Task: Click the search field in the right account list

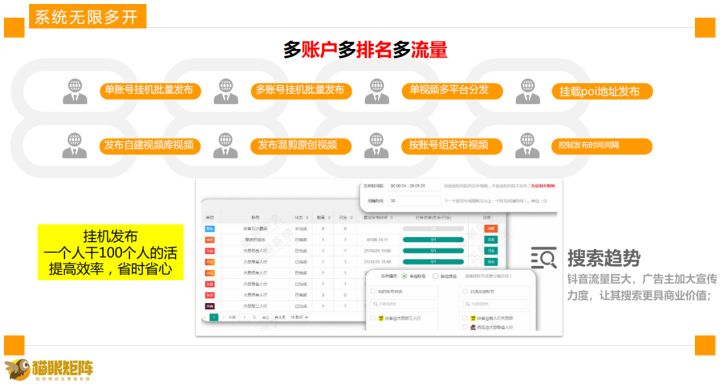Action: pos(495,304)
